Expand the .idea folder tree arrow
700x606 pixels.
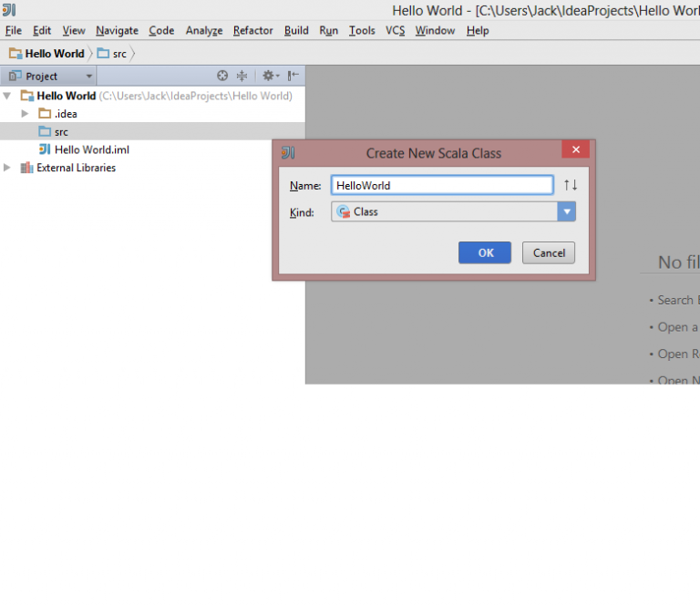[x=26, y=114]
